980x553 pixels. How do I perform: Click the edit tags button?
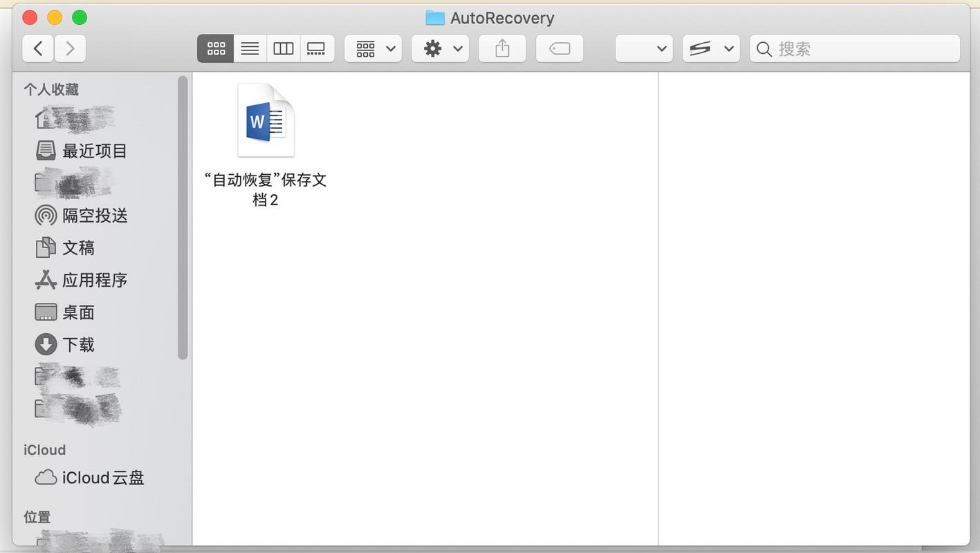(560, 48)
